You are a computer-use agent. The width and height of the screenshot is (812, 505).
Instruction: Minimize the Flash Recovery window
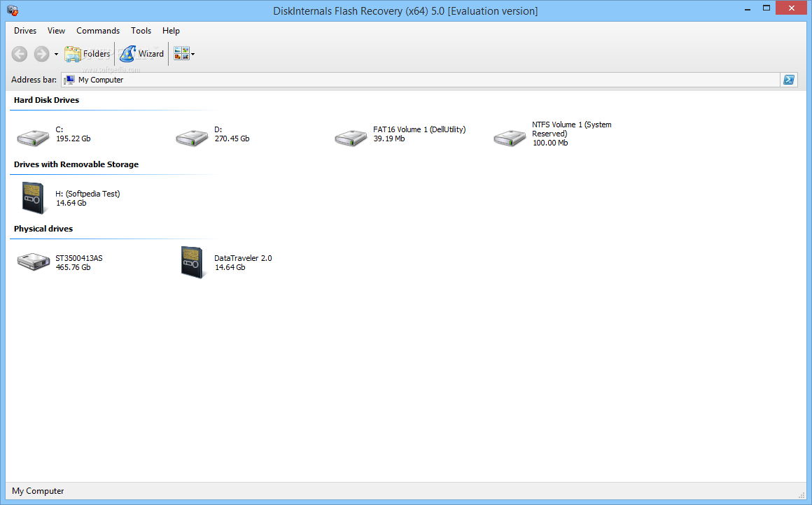click(x=748, y=9)
